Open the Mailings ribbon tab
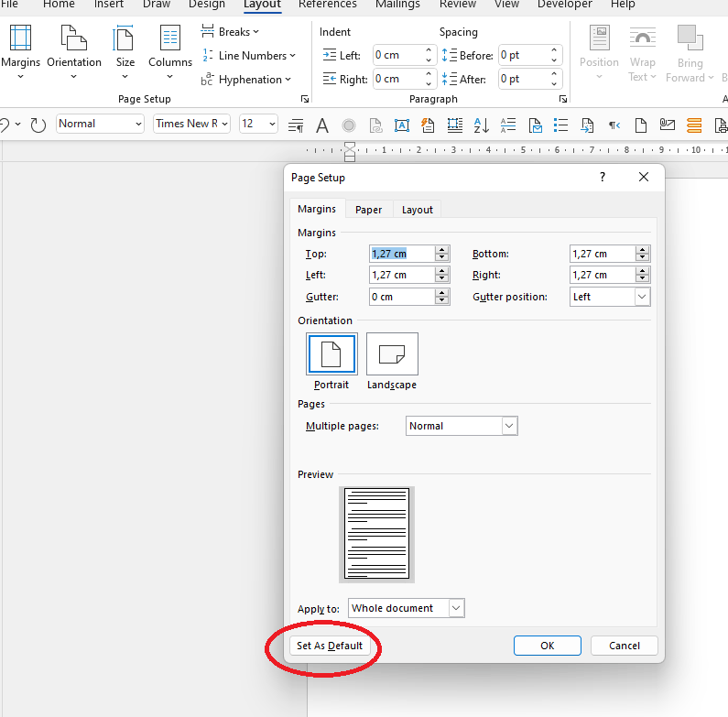The width and height of the screenshot is (728, 717). [397, 5]
